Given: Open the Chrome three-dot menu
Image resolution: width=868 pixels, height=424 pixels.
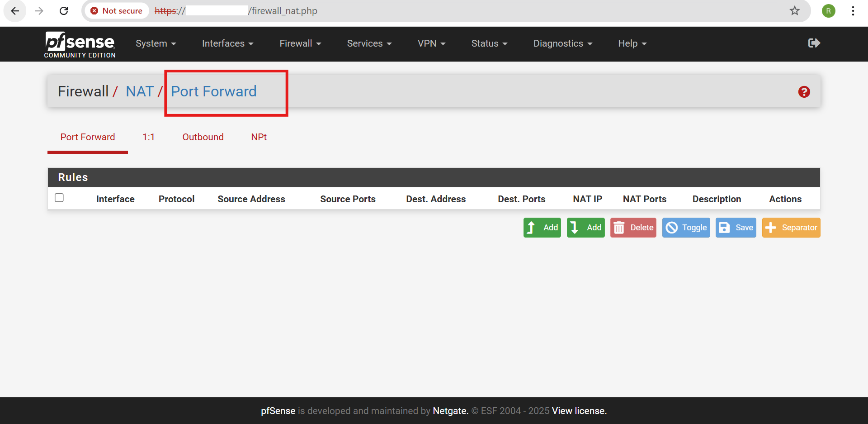Looking at the screenshot, I should pos(853,11).
